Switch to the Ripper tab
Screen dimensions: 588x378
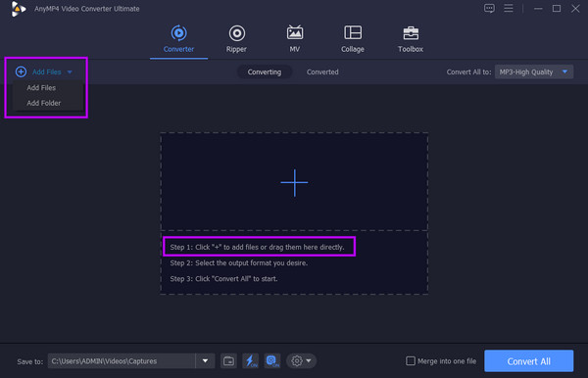236,39
